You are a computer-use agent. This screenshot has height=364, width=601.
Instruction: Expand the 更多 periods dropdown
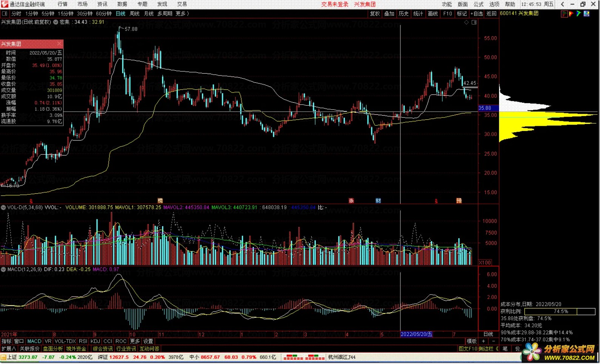point(182,14)
